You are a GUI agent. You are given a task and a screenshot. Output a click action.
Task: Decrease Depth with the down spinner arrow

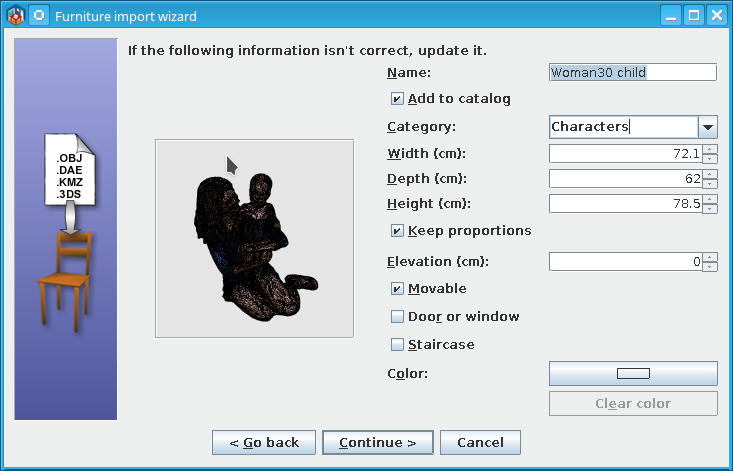(x=710, y=183)
